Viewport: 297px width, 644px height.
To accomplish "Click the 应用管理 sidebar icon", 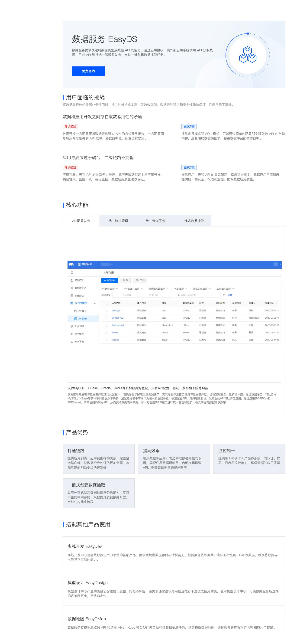I will (72, 334).
